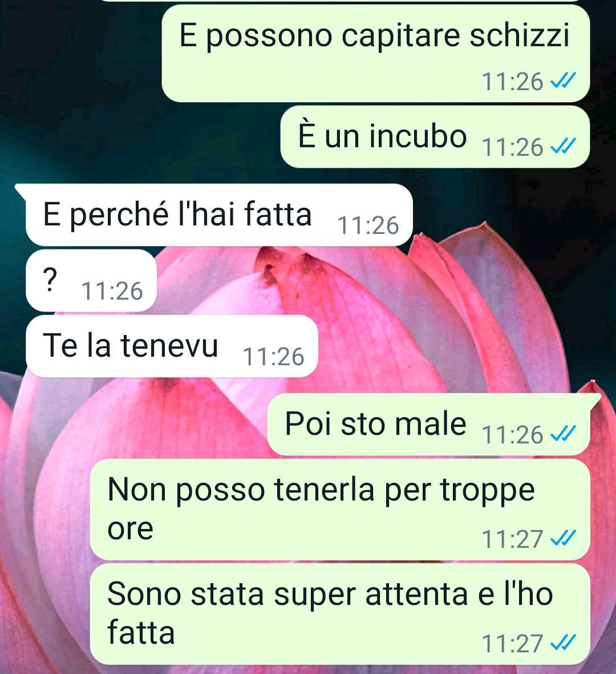
Task: Tap read ticks on 'Poi sto male' message
Action: pos(563,434)
